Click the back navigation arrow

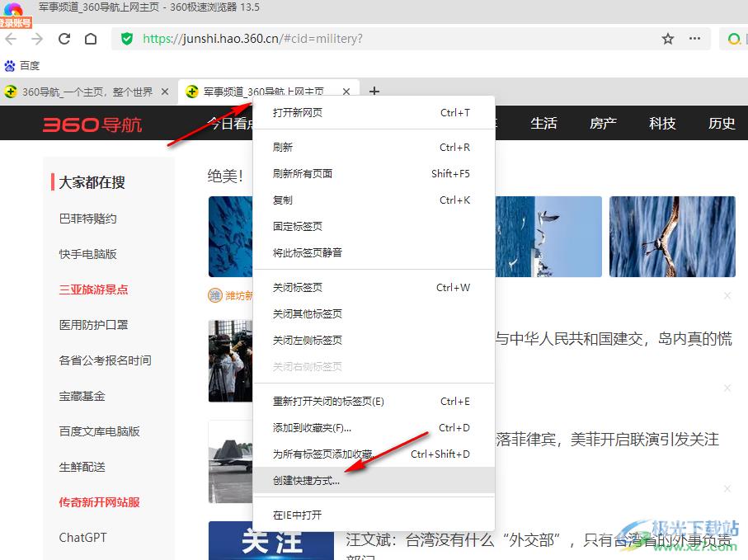tap(11, 39)
